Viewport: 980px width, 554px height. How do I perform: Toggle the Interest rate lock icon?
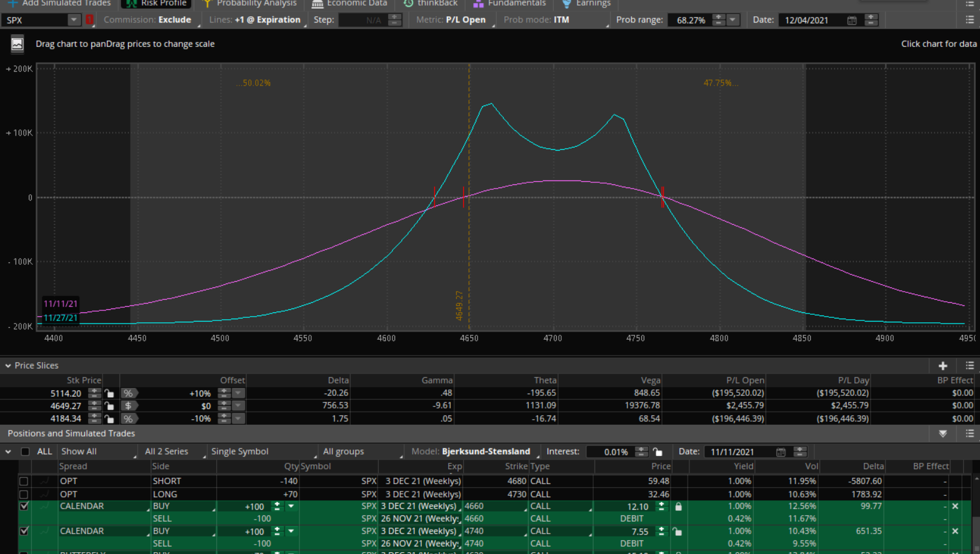tap(657, 452)
